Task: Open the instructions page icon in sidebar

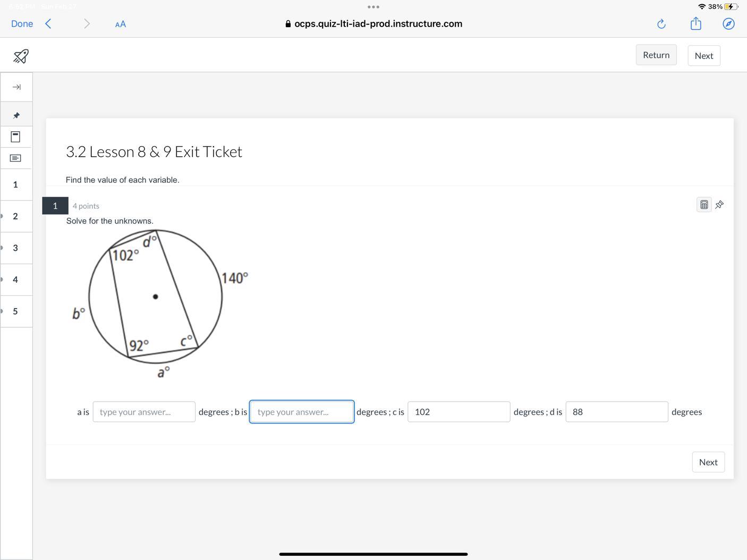Action: point(15,137)
